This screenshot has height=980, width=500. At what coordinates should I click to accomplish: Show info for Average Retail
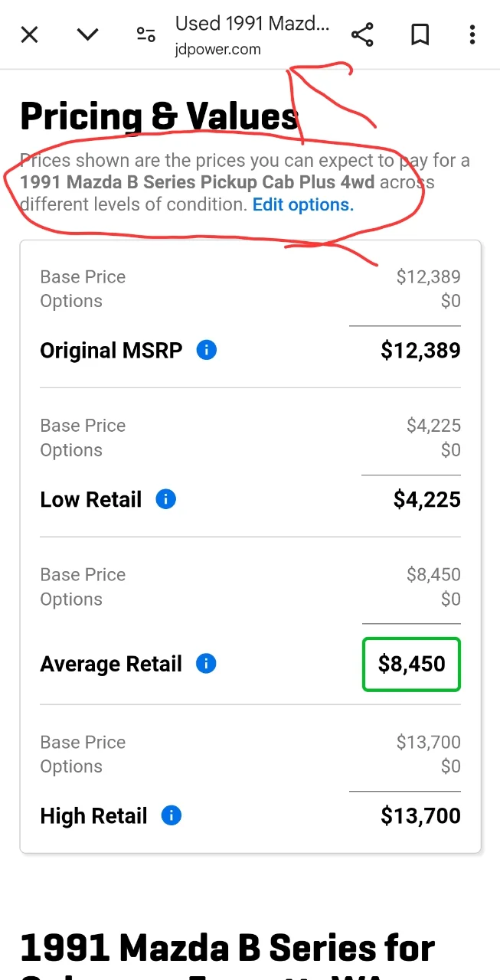click(206, 664)
